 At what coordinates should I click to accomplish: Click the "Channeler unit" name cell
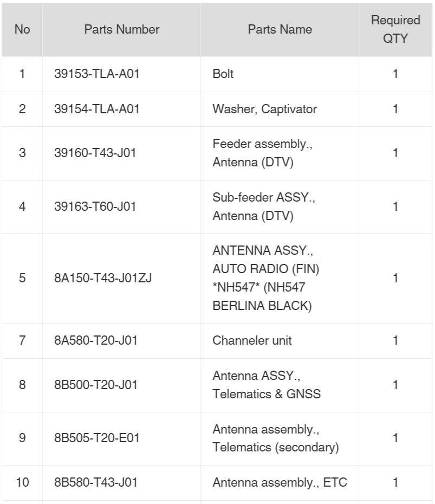(x=280, y=341)
